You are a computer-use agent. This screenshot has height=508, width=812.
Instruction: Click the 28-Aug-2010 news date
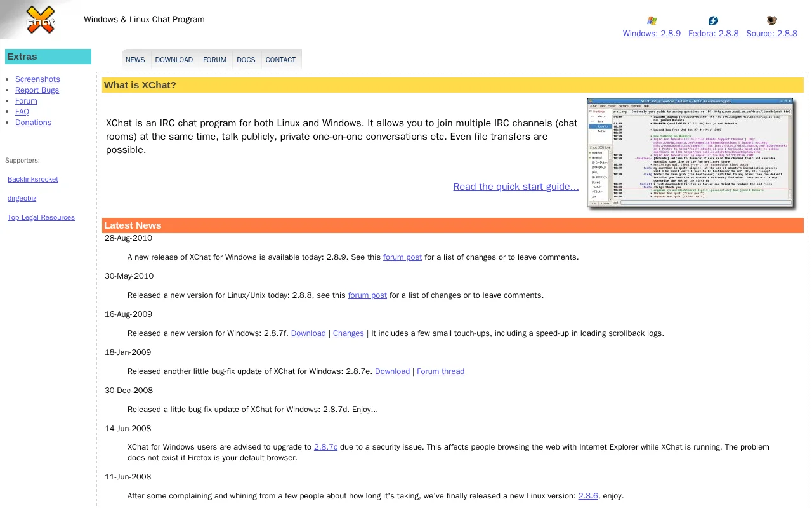click(x=128, y=238)
